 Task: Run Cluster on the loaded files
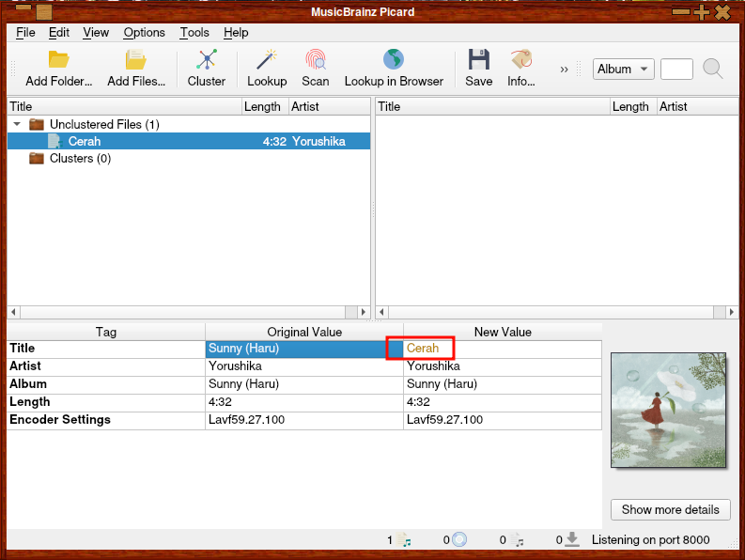(x=207, y=61)
